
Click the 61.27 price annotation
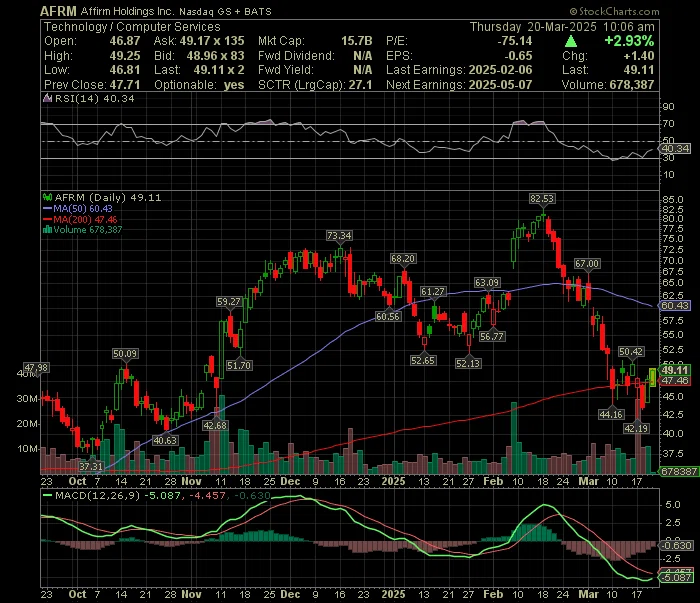coord(433,291)
